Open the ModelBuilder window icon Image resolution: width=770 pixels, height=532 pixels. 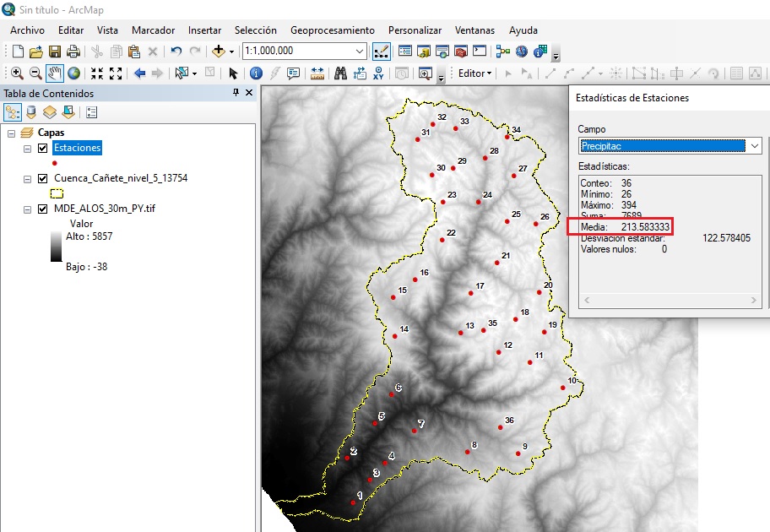pyautogui.click(x=503, y=51)
